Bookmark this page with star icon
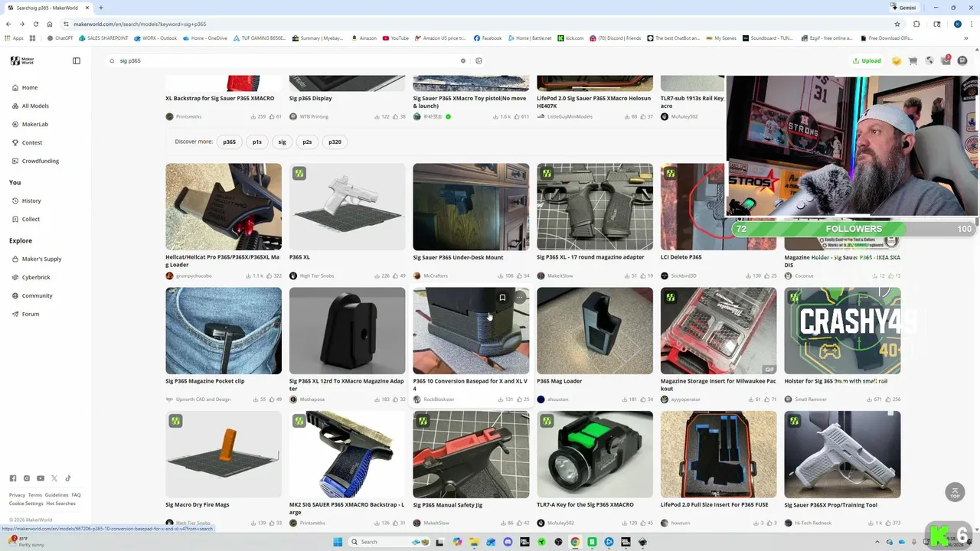980x551 pixels. click(897, 24)
